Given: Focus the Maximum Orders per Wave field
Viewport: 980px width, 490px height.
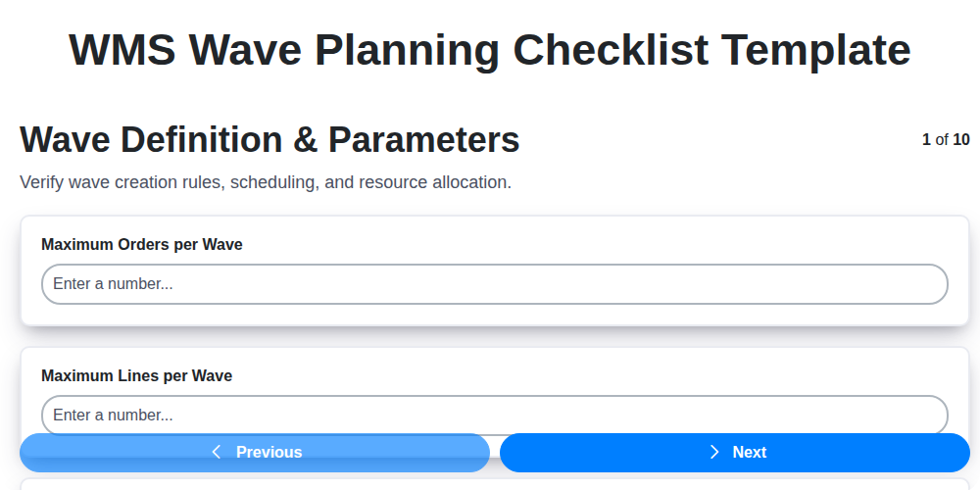Looking at the screenshot, I should [x=494, y=284].
